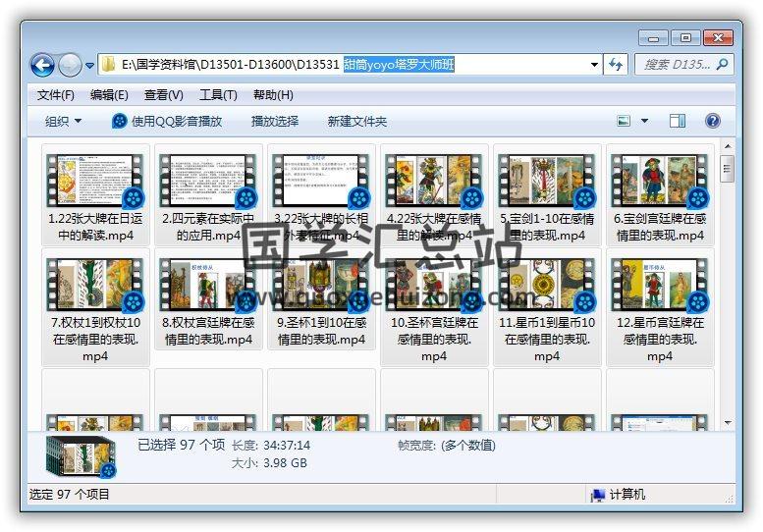Click the 计算机 icon in status bar

(597, 495)
